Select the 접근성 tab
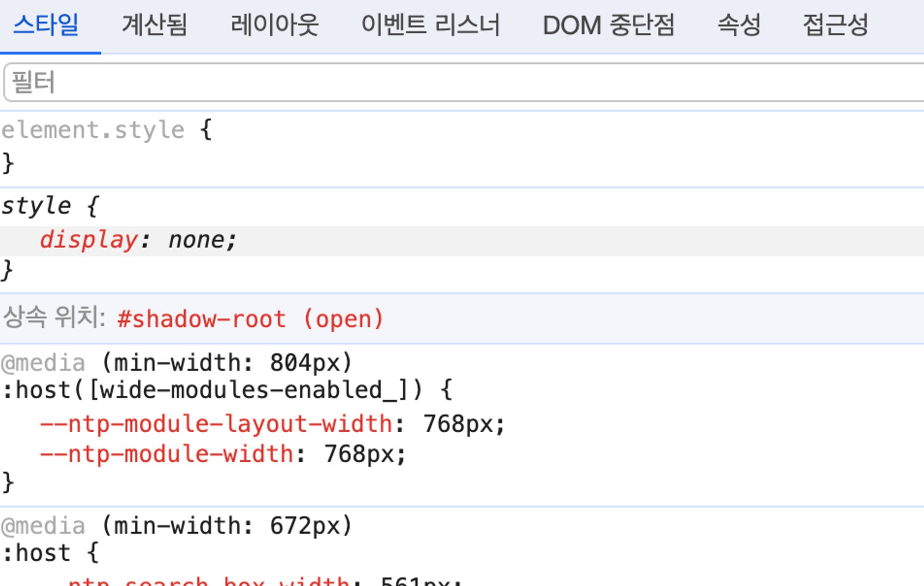The height and width of the screenshot is (586, 924). pyautogui.click(x=835, y=25)
